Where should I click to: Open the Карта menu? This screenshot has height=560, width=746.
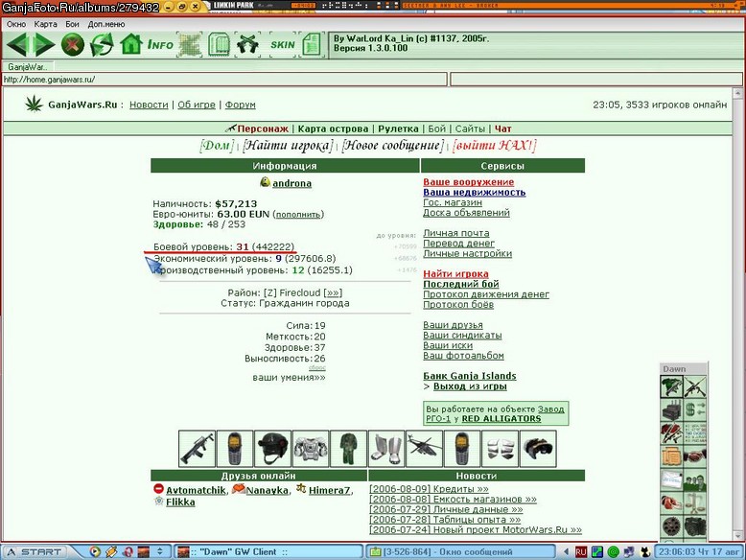tap(45, 24)
